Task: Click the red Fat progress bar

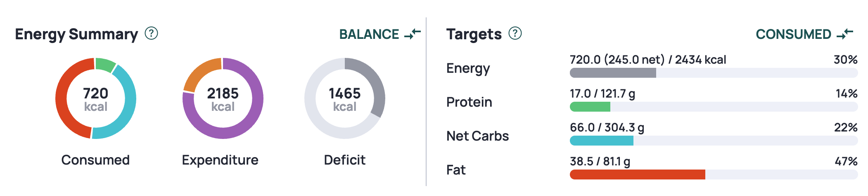Action: [638, 174]
